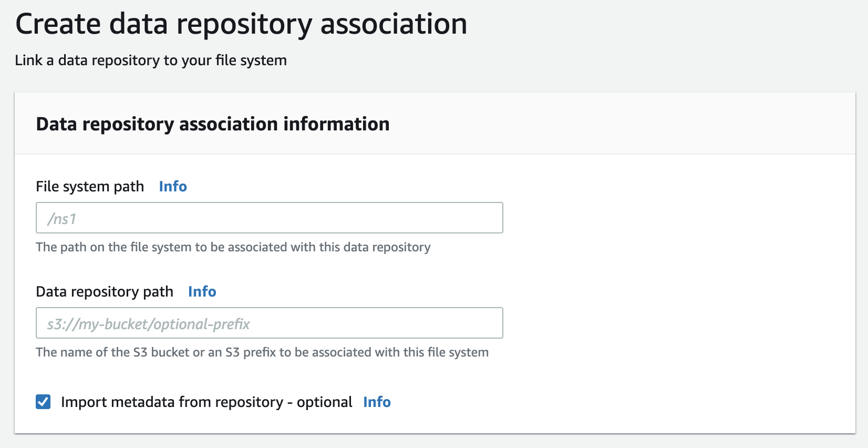Click the 'Data repository path' field label
The height and width of the screenshot is (448, 868).
pyautogui.click(x=105, y=292)
